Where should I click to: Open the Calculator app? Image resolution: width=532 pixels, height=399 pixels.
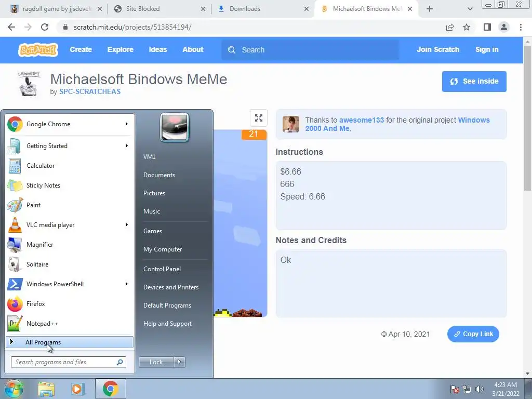(70, 166)
